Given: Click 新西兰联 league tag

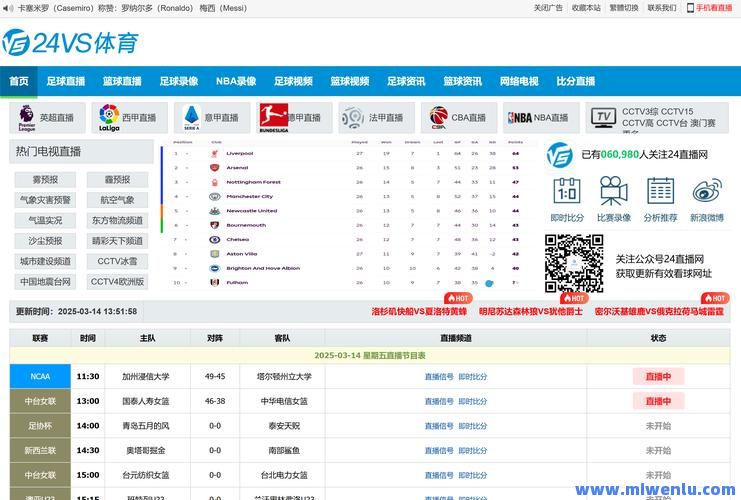Looking at the screenshot, I should (x=40, y=450).
